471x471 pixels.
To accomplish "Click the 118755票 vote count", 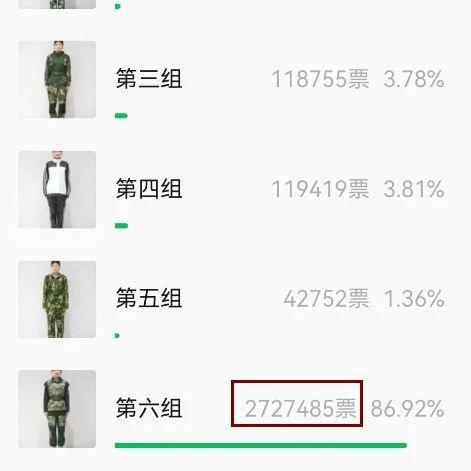I will [321, 79].
